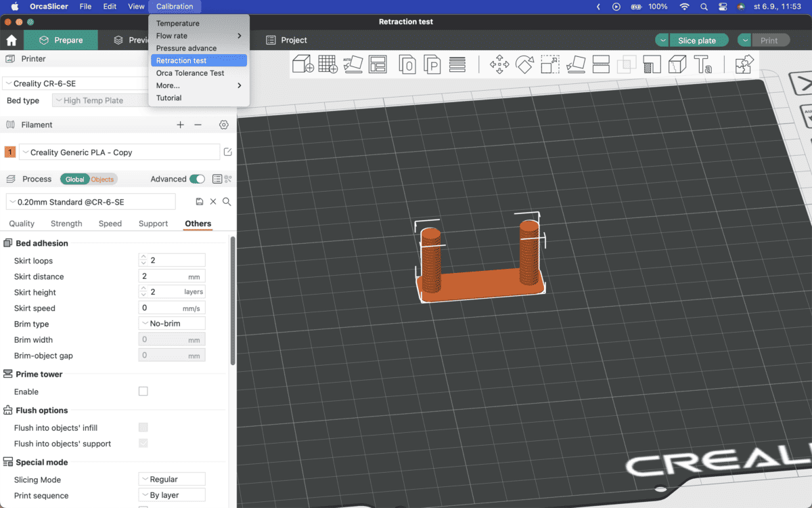Select the Seam painting tool
The width and height of the screenshot is (812, 508).
tap(677, 64)
